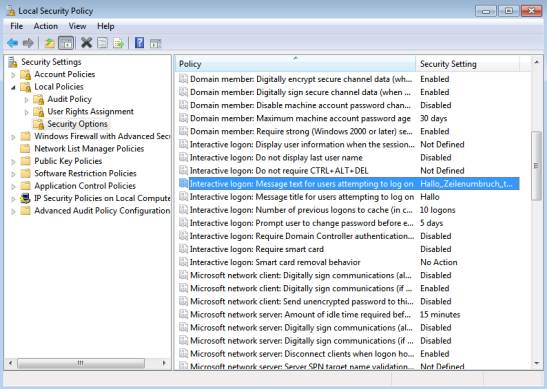Image resolution: width=547 pixels, height=389 pixels.
Task: Collapse the Local Policies node
Action: pos(13,87)
